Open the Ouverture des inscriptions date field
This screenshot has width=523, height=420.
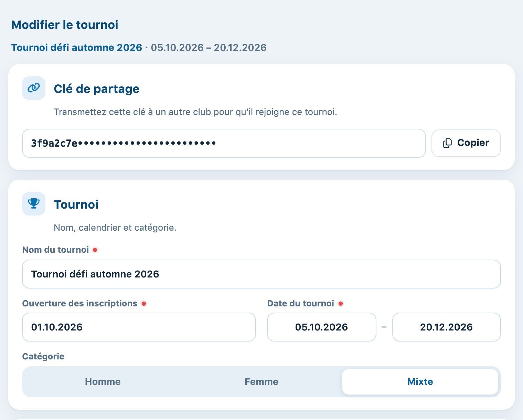pos(139,327)
